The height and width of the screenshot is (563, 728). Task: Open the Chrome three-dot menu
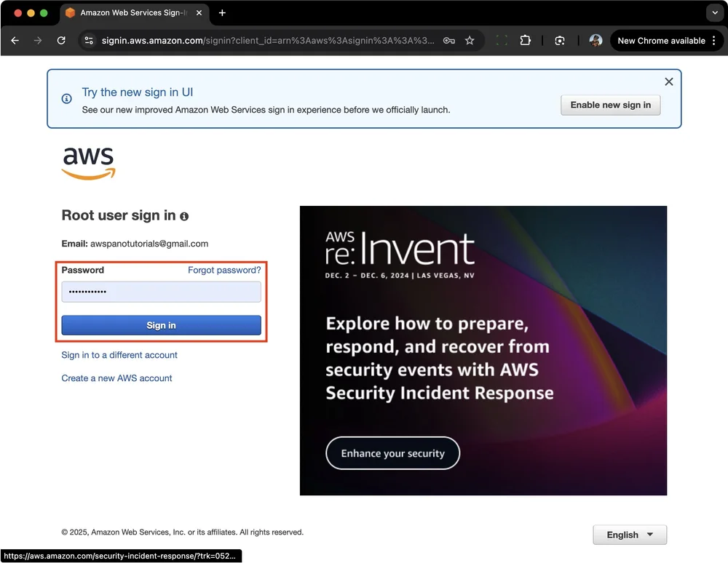coord(713,40)
